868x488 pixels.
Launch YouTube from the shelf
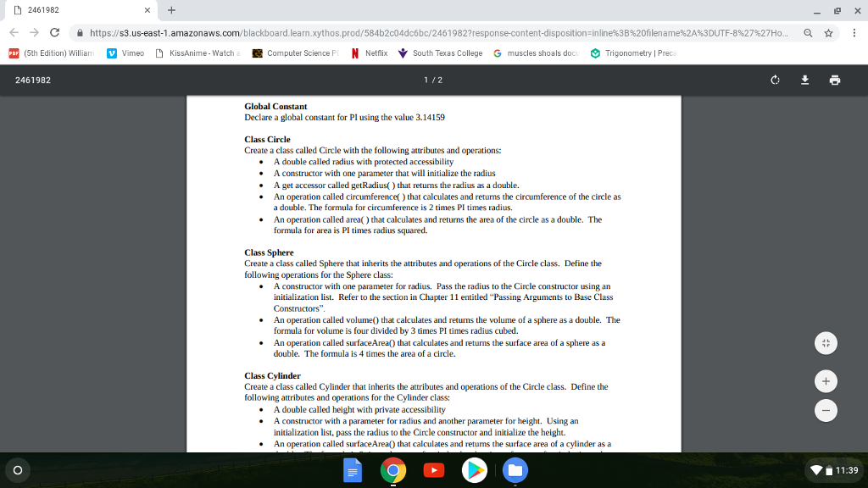tap(434, 470)
